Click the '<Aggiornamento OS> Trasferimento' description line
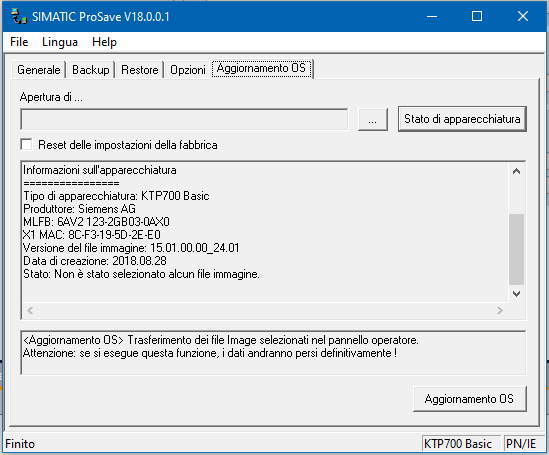Screen dimensions: 549x455 pos(221,340)
